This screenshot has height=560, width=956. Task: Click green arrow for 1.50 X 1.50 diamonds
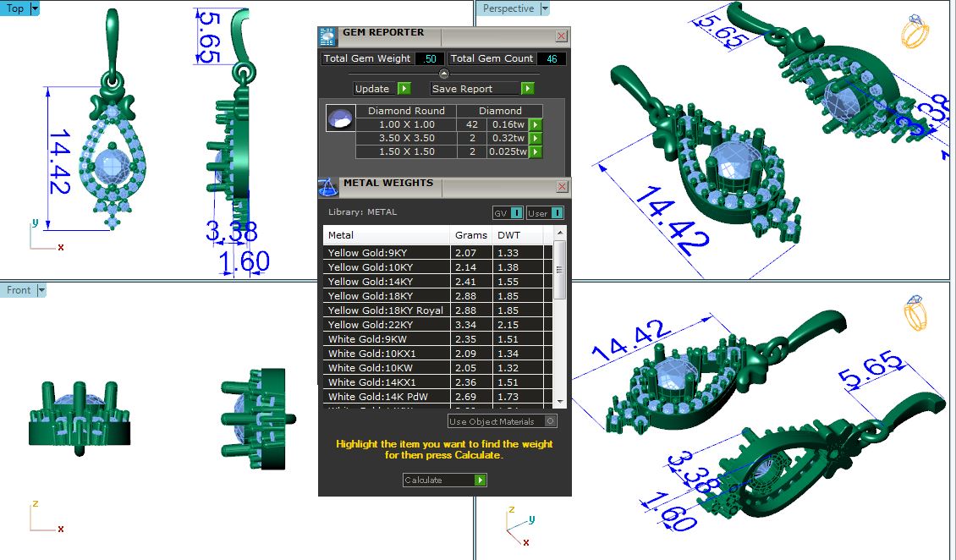pyautogui.click(x=536, y=152)
